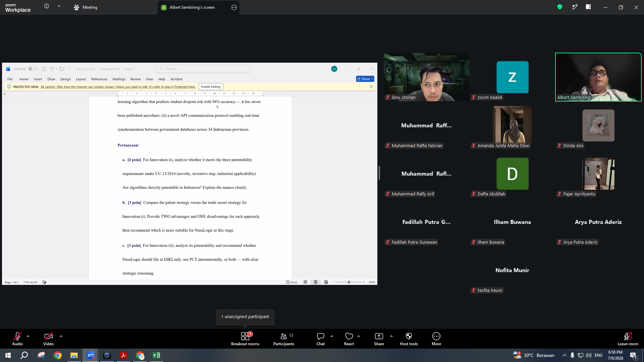The height and width of the screenshot is (362, 644).
Task: Open Excel from the taskbar
Action: click(x=156, y=355)
